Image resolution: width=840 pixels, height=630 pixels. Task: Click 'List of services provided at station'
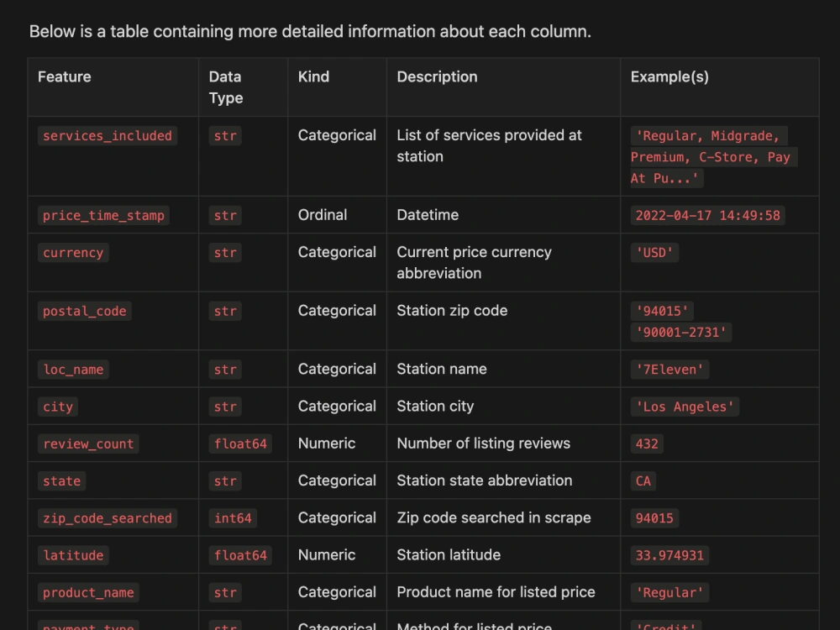(x=489, y=145)
